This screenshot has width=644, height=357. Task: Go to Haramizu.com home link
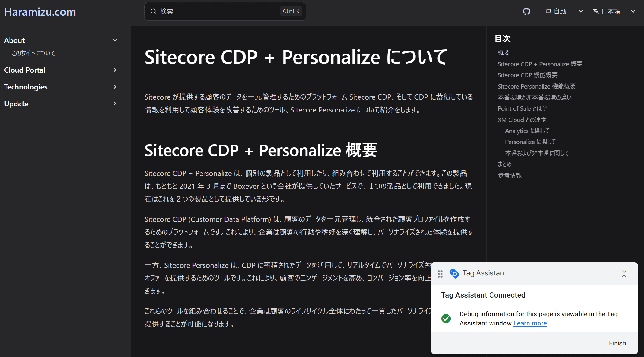[40, 12]
